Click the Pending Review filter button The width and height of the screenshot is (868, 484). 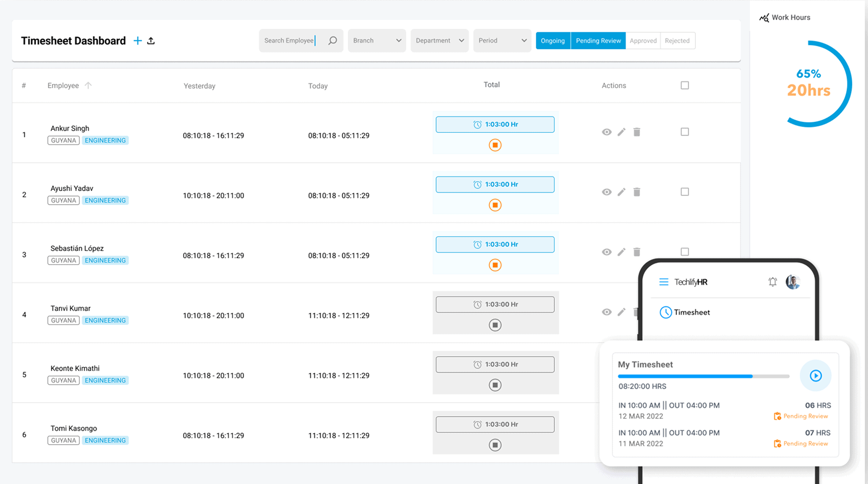[x=598, y=41]
